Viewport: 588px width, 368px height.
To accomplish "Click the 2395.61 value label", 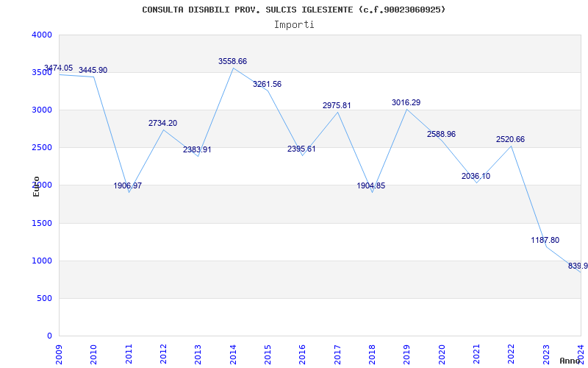I will 301,149.
